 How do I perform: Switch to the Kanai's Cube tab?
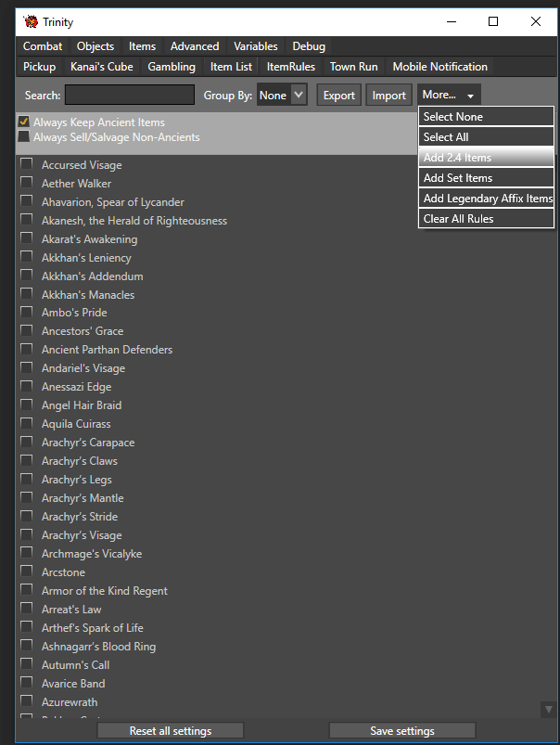click(x=102, y=67)
